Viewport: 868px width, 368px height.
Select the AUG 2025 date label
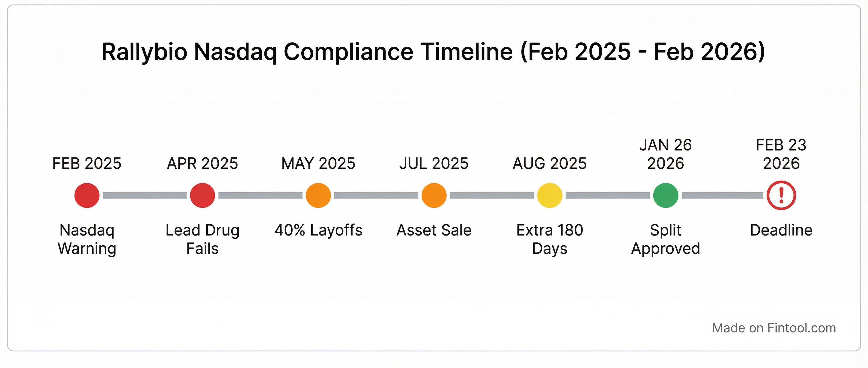pyautogui.click(x=550, y=164)
